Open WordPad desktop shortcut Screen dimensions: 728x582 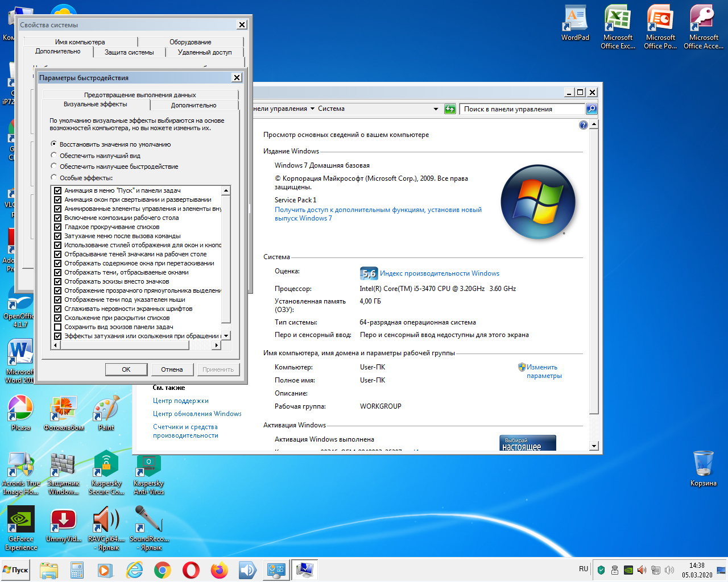point(575,23)
